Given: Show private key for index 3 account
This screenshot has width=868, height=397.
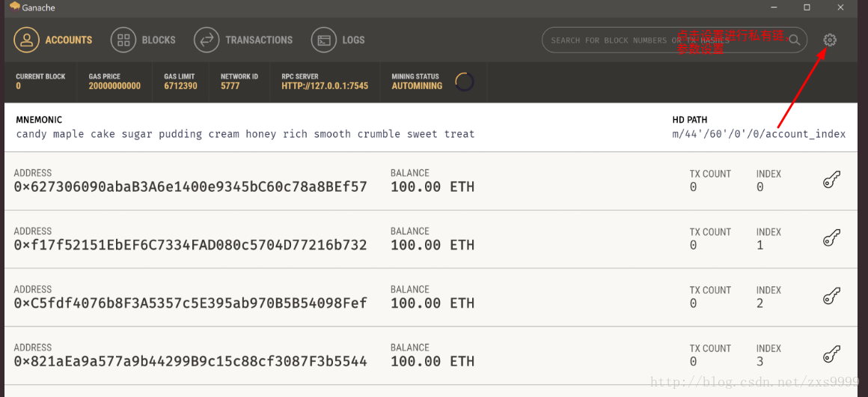Looking at the screenshot, I should (831, 355).
